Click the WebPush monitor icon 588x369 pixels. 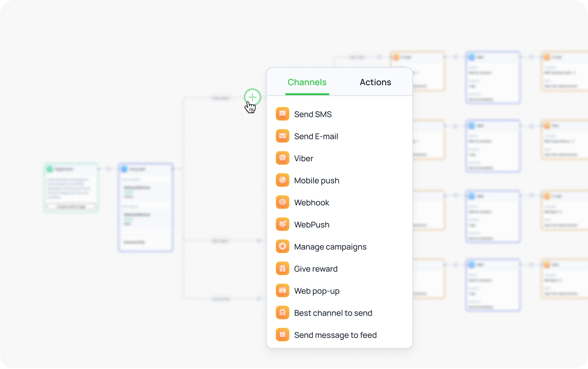(282, 224)
